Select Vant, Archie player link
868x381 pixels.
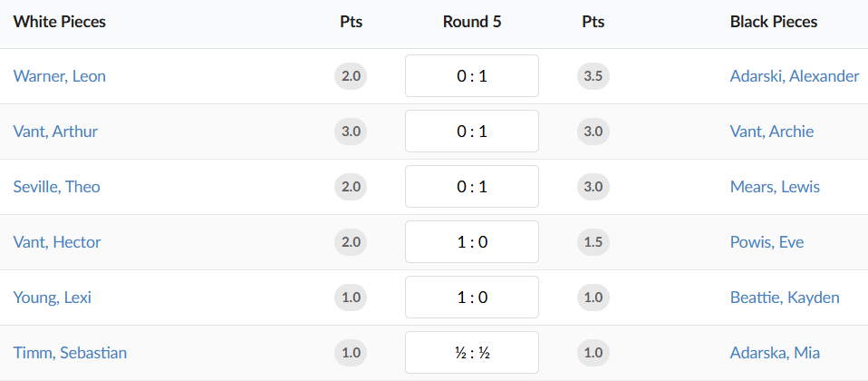(771, 132)
